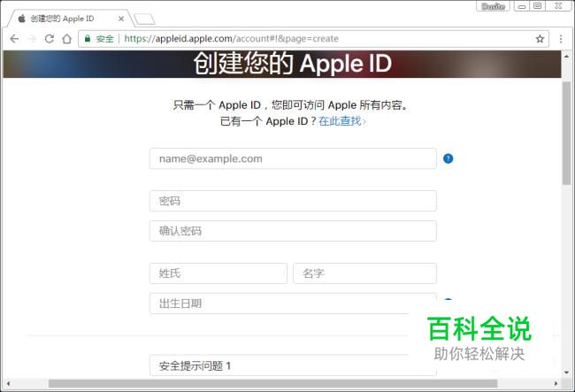575x392 pixels.
Task: Click the vertical scrollbar thumb
Action: 566,133
